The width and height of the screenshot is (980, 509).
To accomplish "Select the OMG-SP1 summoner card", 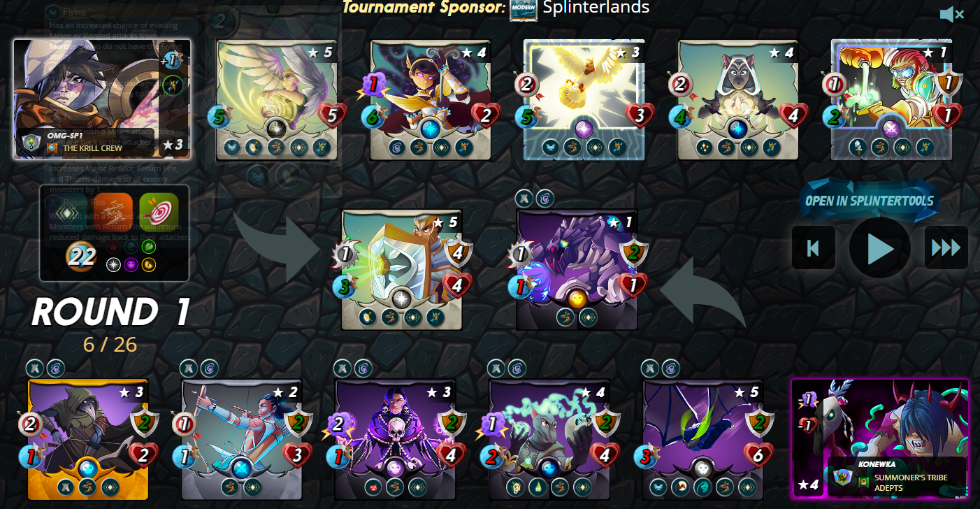I will pyautogui.click(x=102, y=99).
